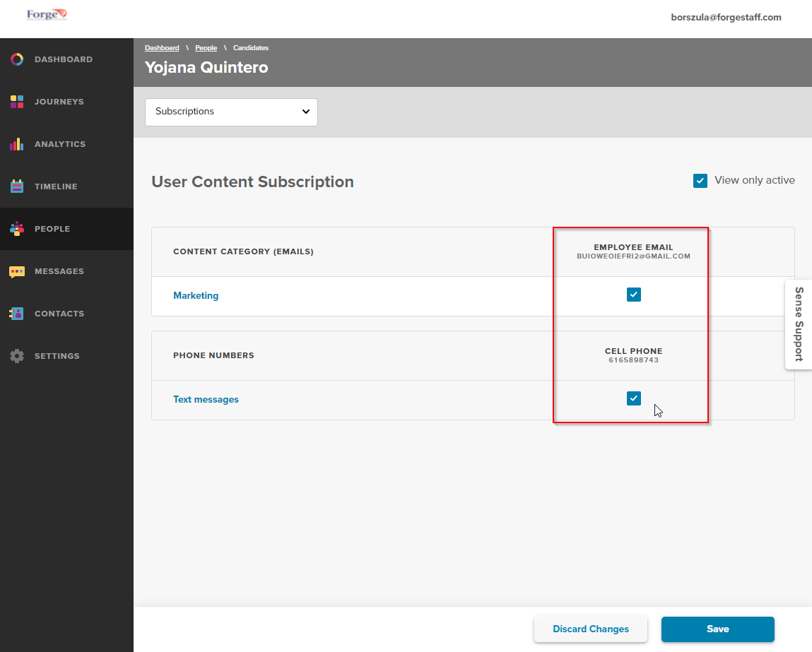812x652 pixels.
Task: Click the User Content Subscription heading
Action: 253,182
